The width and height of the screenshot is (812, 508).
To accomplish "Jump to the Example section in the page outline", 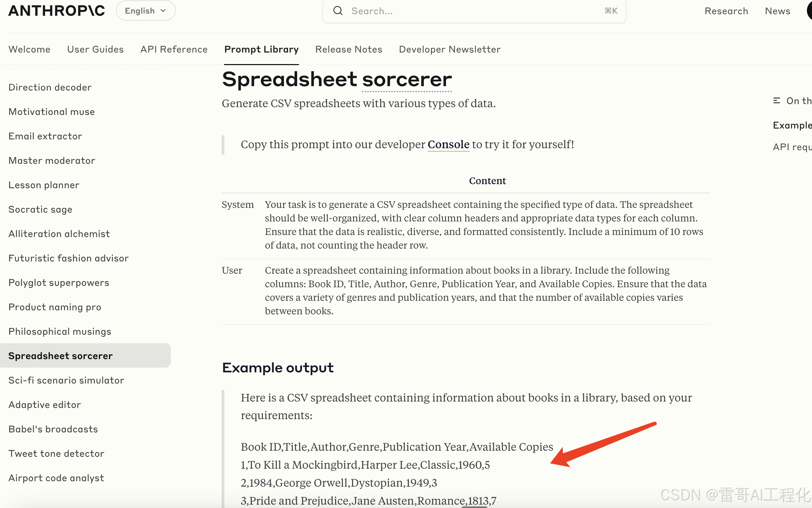I will click(x=792, y=125).
